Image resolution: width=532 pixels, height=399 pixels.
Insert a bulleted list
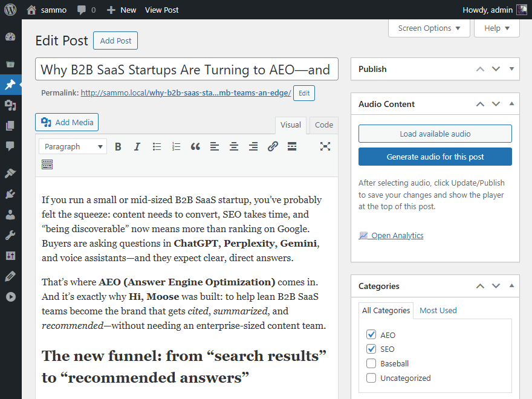pos(157,146)
